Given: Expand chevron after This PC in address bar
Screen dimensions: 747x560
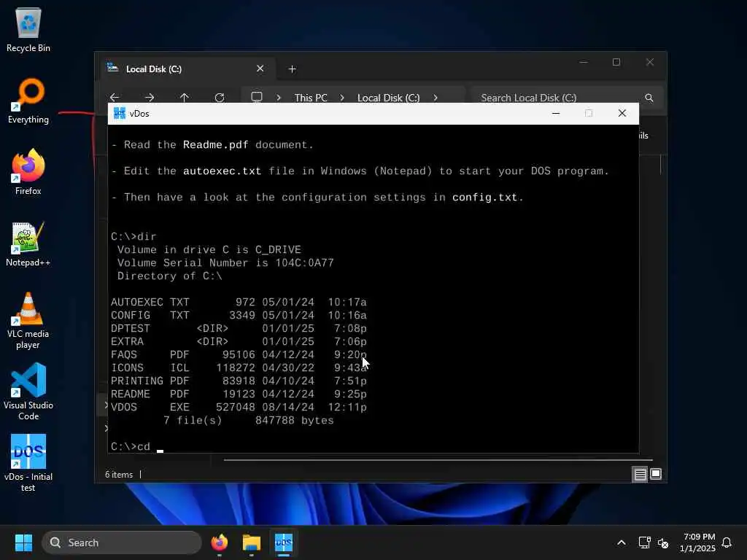Looking at the screenshot, I should click(x=342, y=98).
